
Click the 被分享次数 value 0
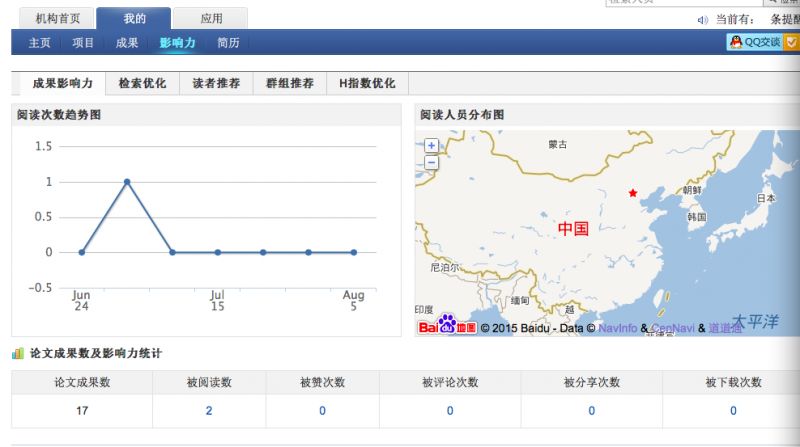tap(591, 411)
